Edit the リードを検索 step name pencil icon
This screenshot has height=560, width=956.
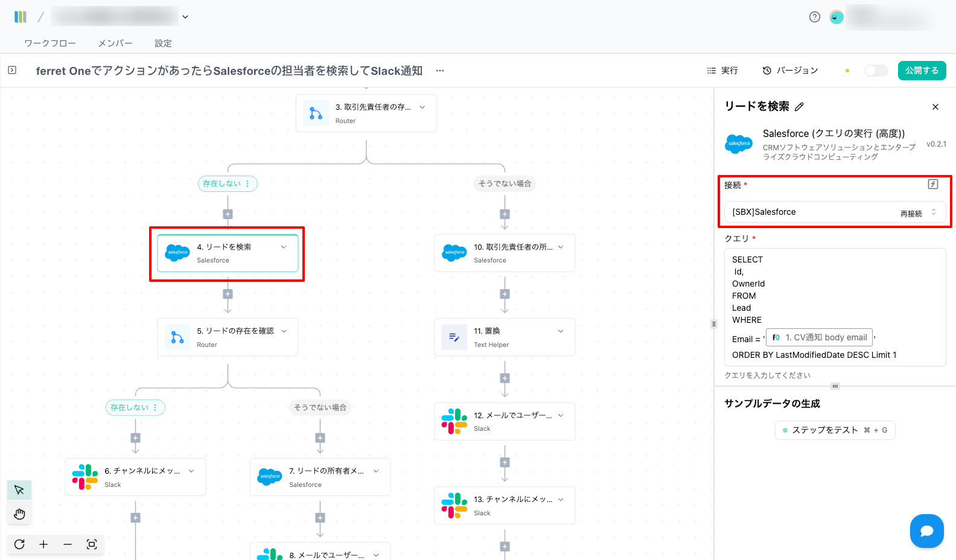point(799,107)
